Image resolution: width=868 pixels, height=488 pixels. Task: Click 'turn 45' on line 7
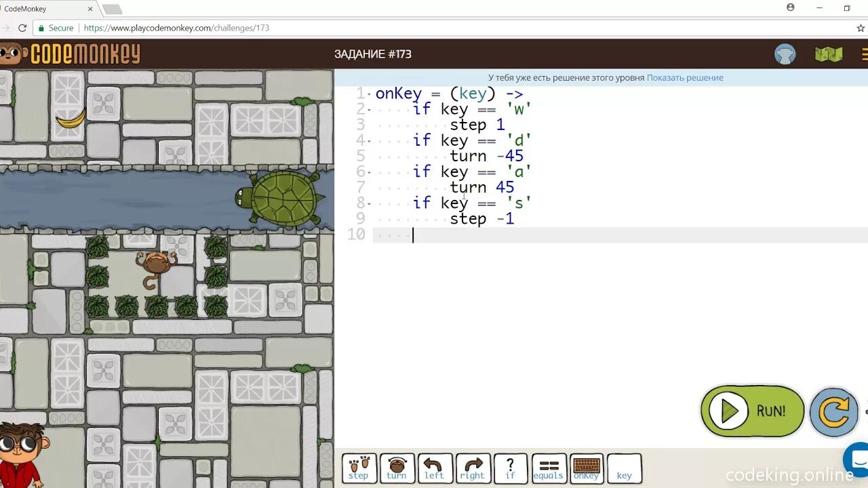[482, 187]
